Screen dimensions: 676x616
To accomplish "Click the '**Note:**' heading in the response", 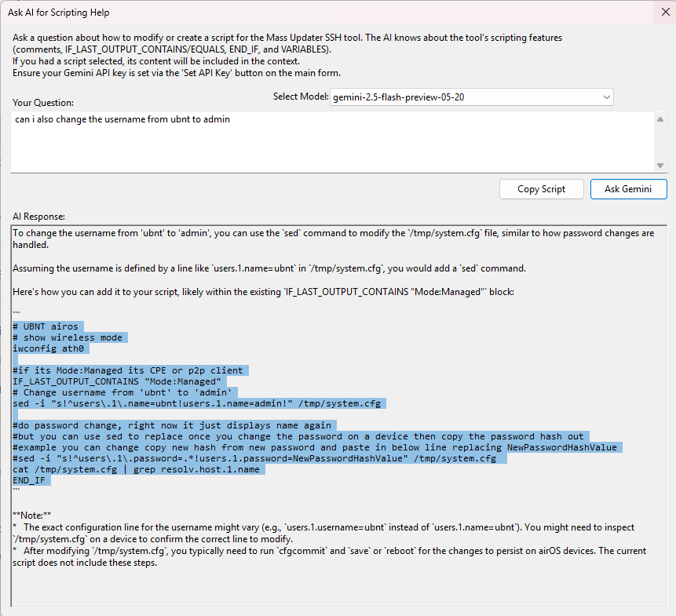I will (32, 516).
